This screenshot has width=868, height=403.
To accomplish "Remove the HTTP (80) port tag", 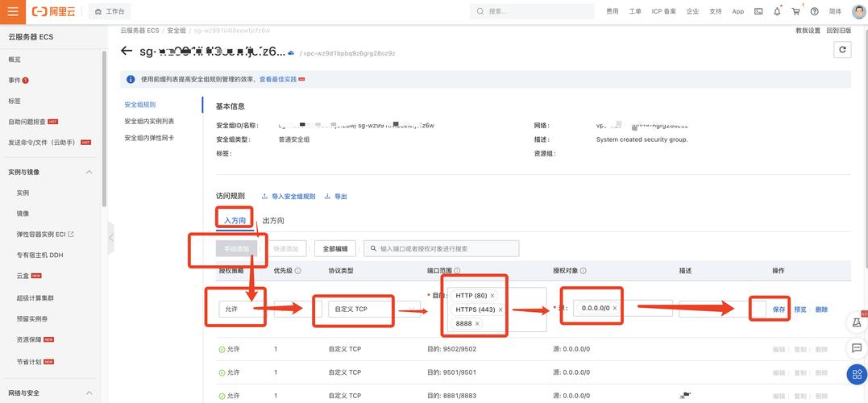I will 492,295.
